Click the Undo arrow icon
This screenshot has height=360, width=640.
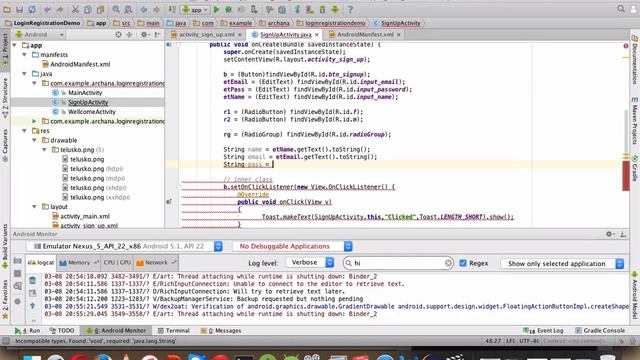coord(47,9)
